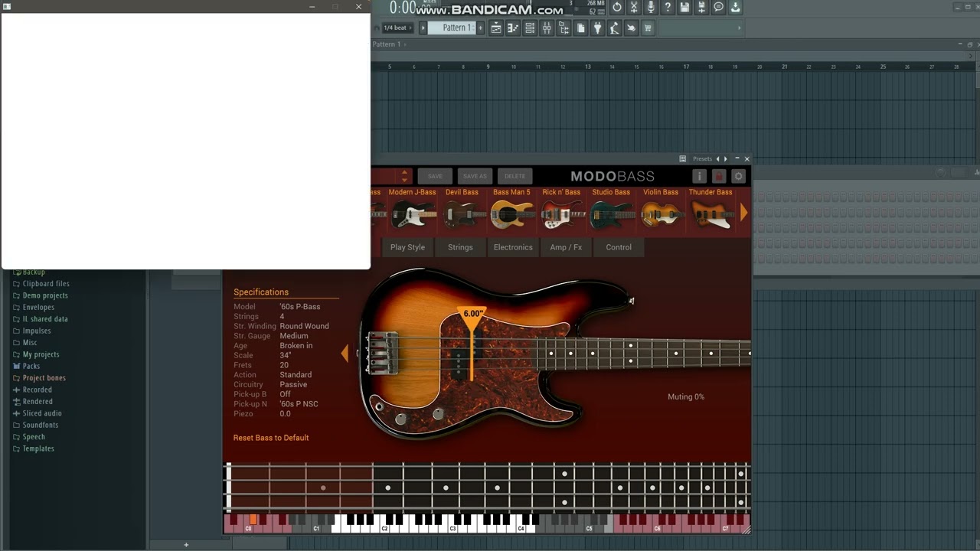Open the Playlist view icon
The image size is (980, 551).
tap(496, 28)
